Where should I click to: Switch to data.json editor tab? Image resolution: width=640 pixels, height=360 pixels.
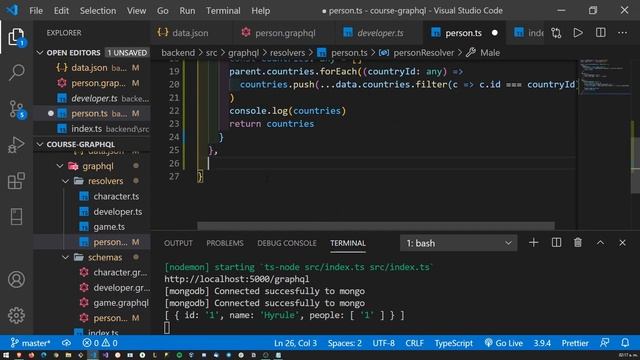coord(191,33)
